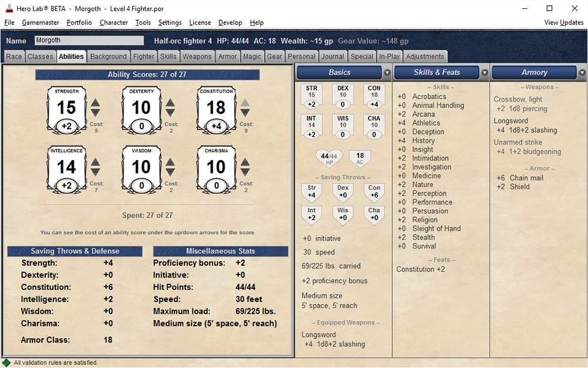Switch to the In-Play tab

[389, 56]
